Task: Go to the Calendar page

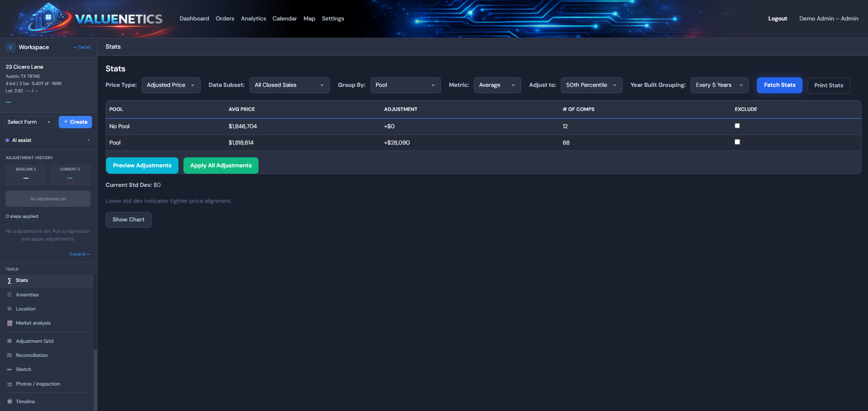Action: (284, 19)
